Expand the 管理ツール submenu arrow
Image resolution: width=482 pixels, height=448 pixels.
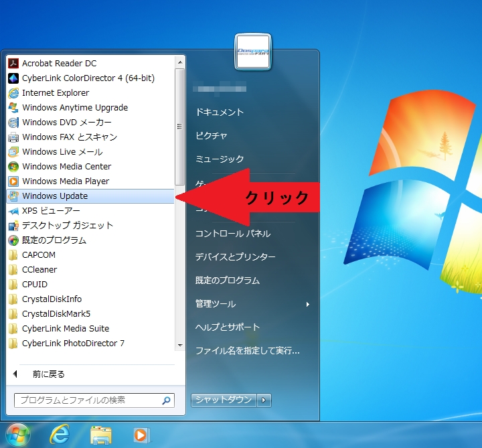click(x=308, y=305)
